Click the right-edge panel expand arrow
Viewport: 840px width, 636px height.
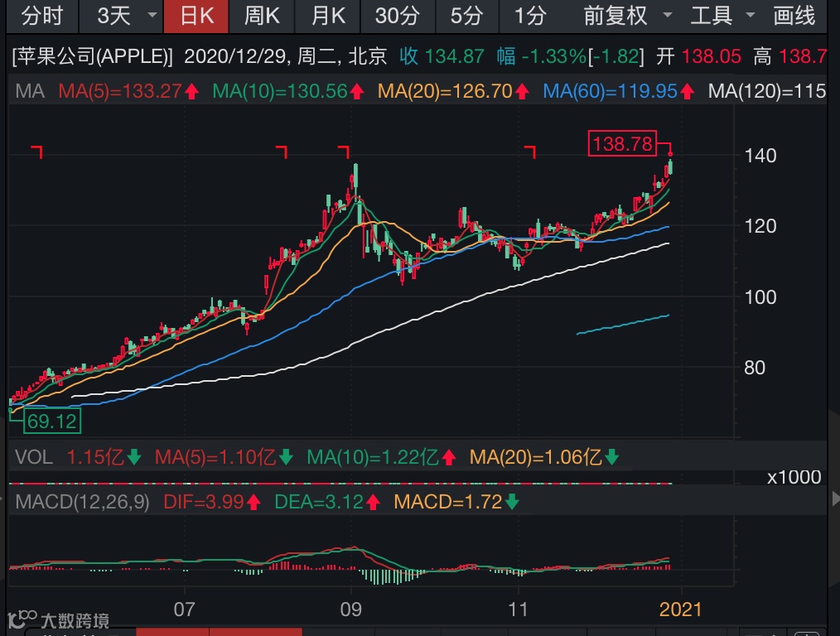835,499
